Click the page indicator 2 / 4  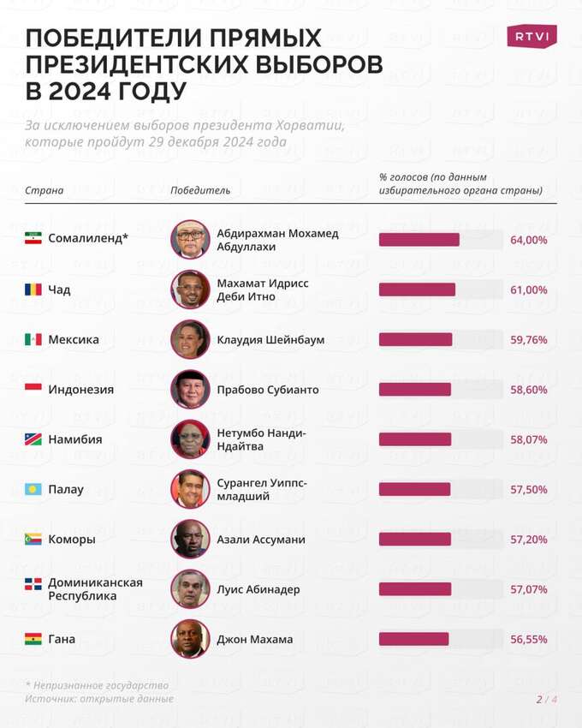coord(546,699)
